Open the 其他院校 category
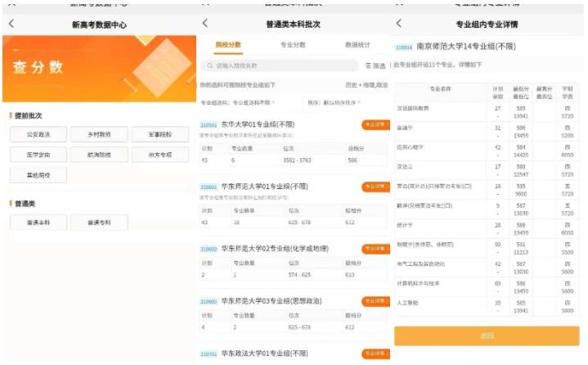The width and height of the screenshot is (588, 365). (38, 175)
